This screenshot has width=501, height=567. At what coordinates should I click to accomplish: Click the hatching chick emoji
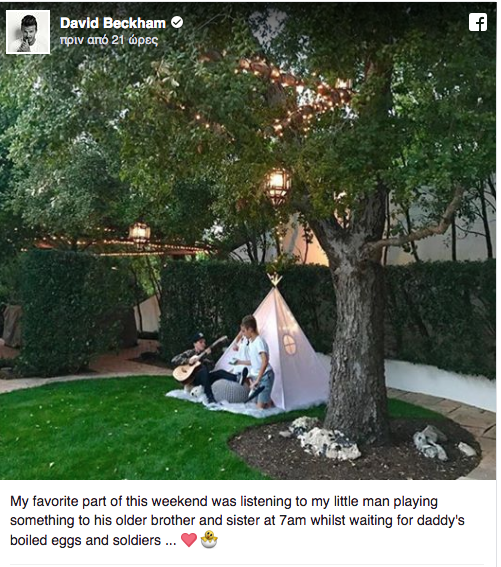(x=209, y=539)
